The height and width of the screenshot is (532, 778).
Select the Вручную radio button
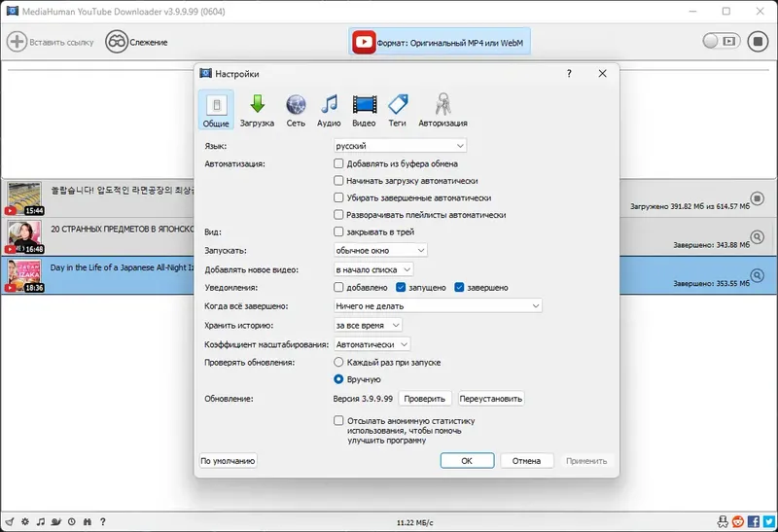338,378
